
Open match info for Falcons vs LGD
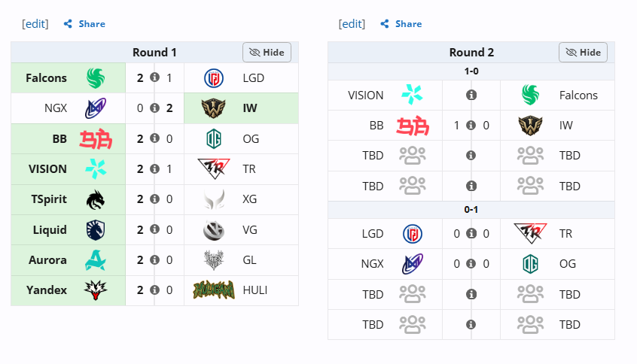[x=154, y=77]
